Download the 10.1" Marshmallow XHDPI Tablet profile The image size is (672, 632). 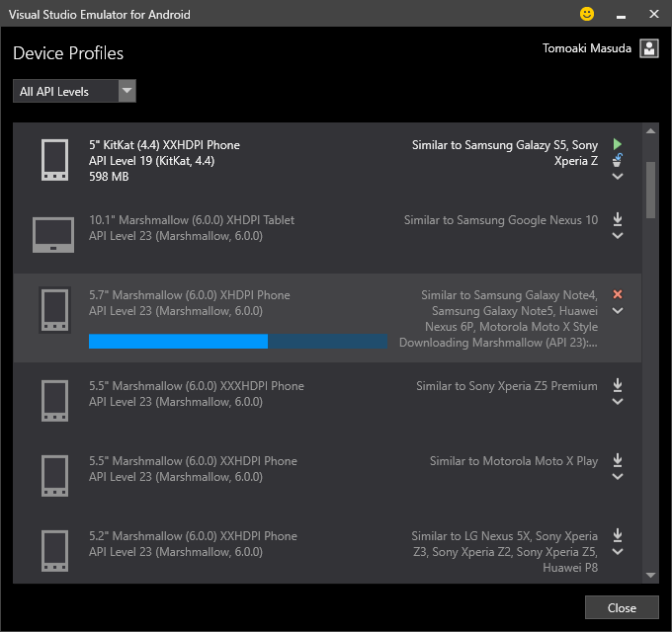pos(618,219)
